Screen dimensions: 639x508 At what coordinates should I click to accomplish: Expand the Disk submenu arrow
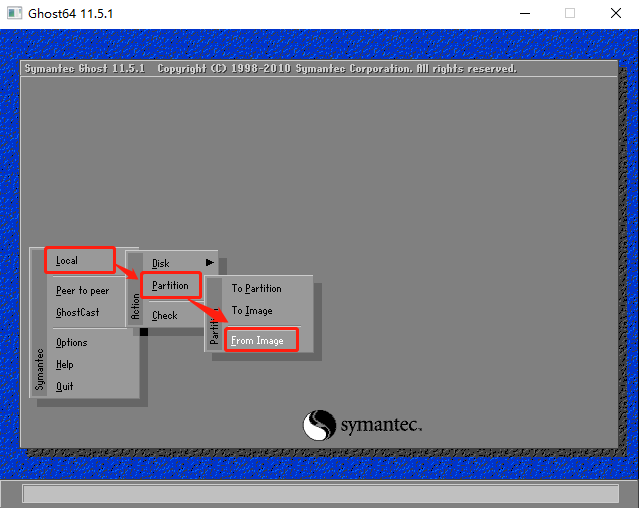209,262
